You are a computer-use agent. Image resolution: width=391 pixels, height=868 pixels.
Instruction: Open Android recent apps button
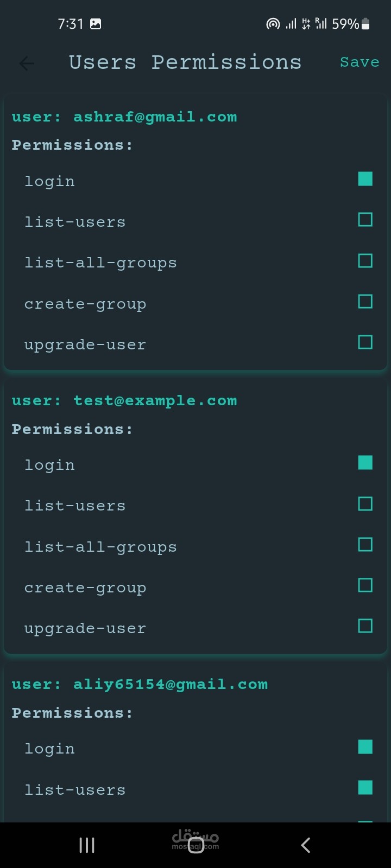pos(87,845)
